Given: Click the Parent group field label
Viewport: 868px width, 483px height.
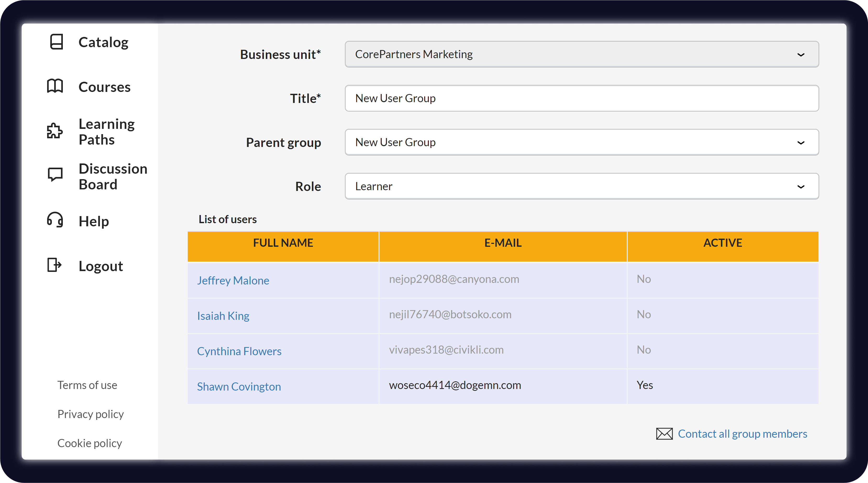Looking at the screenshot, I should (x=283, y=142).
